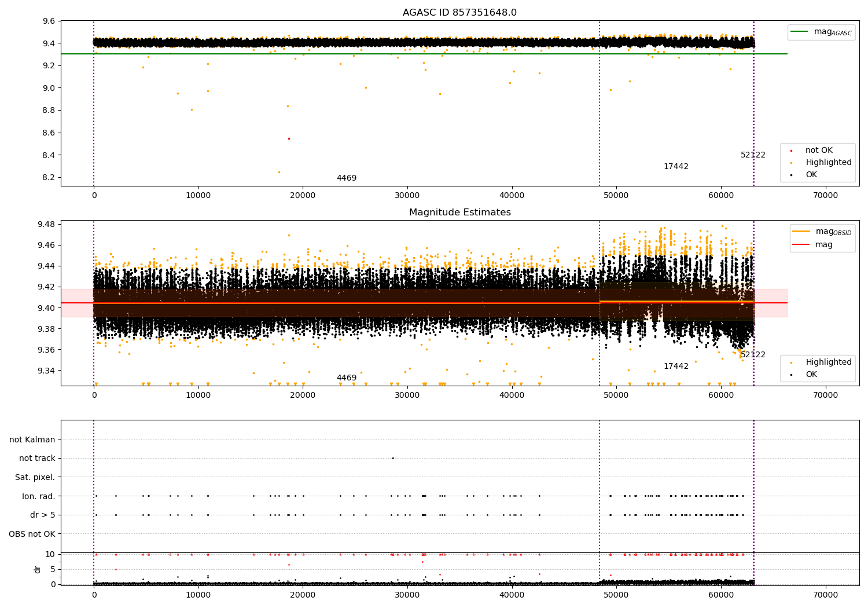Select the mag OBSID legend label

point(833,232)
